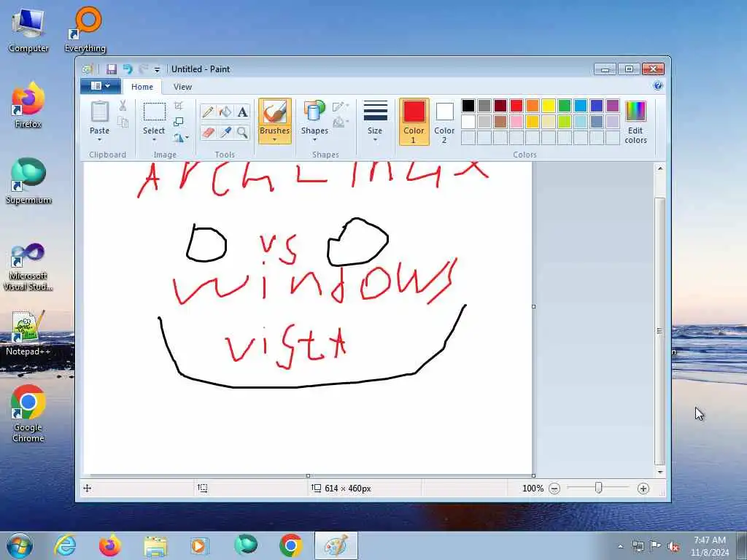Select the Eraser tool
The height and width of the screenshot is (560, 747).
point(208,132)
